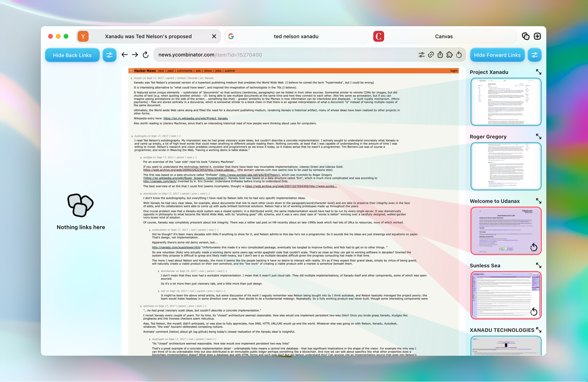Screen dimensions: 588x382
Task: Click the Welcome to Udanax thumbnail
Action: (x=505, y=230)
